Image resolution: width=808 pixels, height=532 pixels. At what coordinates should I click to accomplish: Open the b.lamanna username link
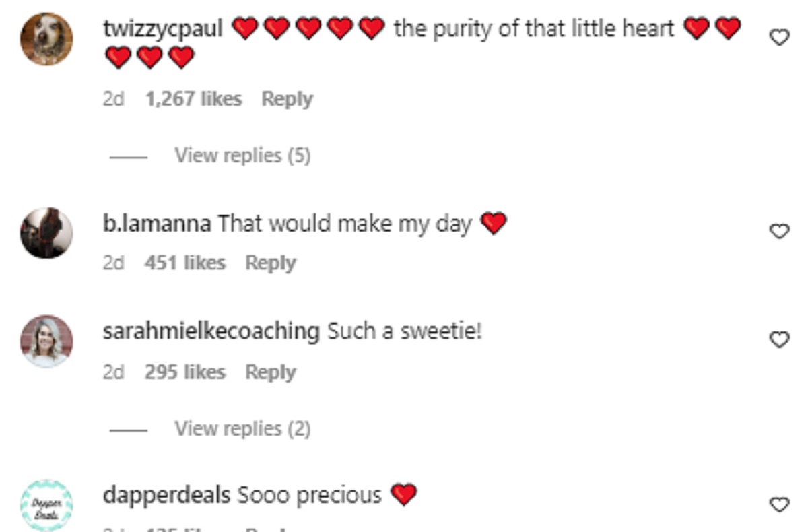point(157,224)
